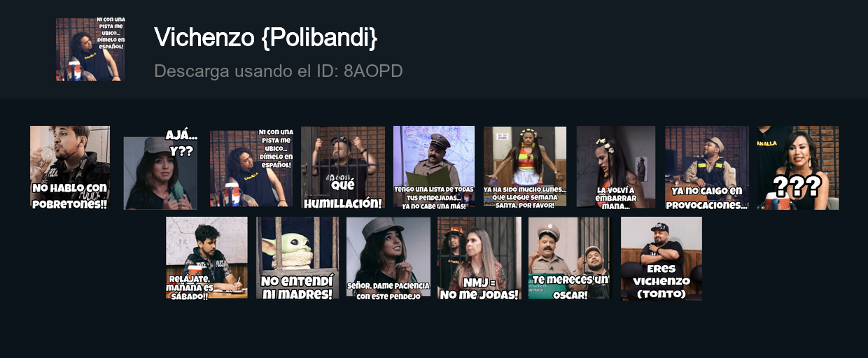Pick the 'Ya no caigo en provocaciones' sticker
Screen dimensions: 868x358
(x=707, y=168)
